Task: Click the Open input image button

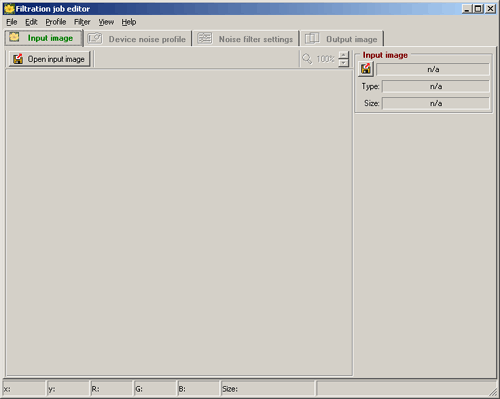Action: click(x=49, y=59)
